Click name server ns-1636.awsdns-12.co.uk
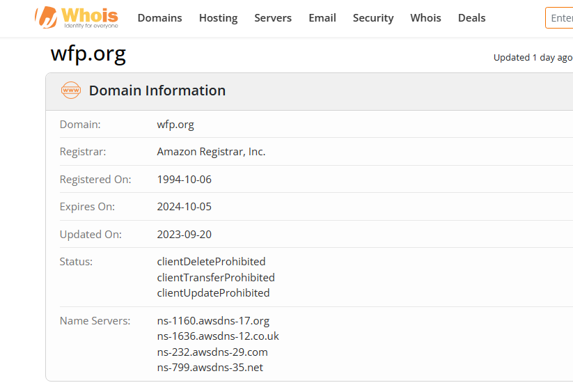Screen dimensions: 573x392 click(218, 336)
